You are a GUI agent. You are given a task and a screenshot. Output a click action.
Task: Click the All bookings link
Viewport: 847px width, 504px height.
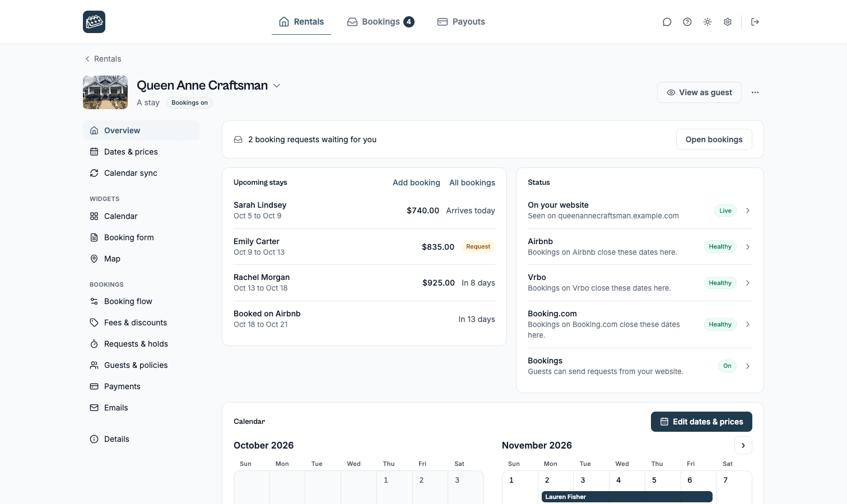tap(472, 183)
